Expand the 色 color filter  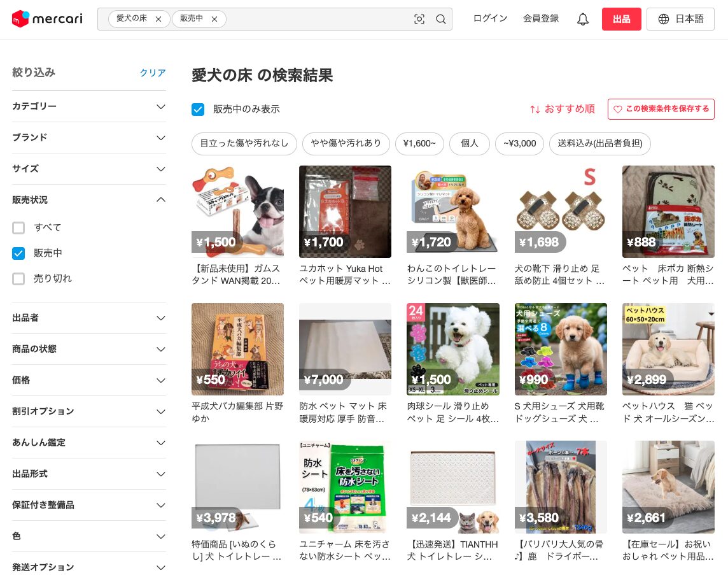(x=161, y=536)
